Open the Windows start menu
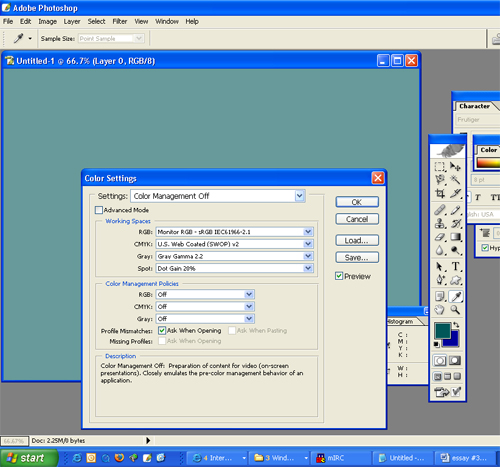The image size is (500, 467). pyautogui.click(x=29, y=458)
